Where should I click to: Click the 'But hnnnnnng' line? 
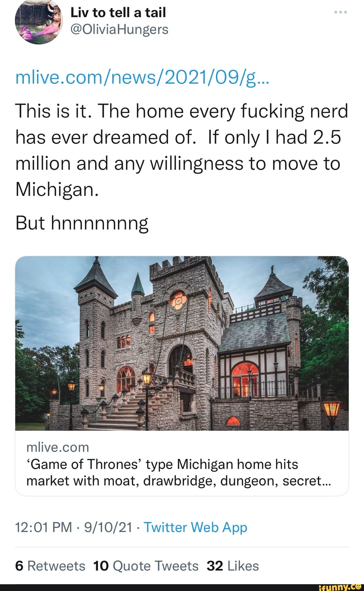[x=82, y=223]
